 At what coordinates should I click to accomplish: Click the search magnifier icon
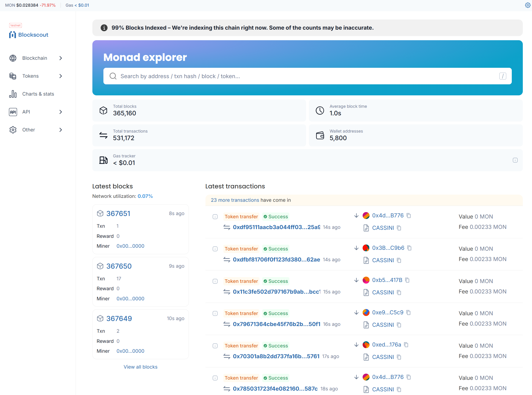(113, 76)
